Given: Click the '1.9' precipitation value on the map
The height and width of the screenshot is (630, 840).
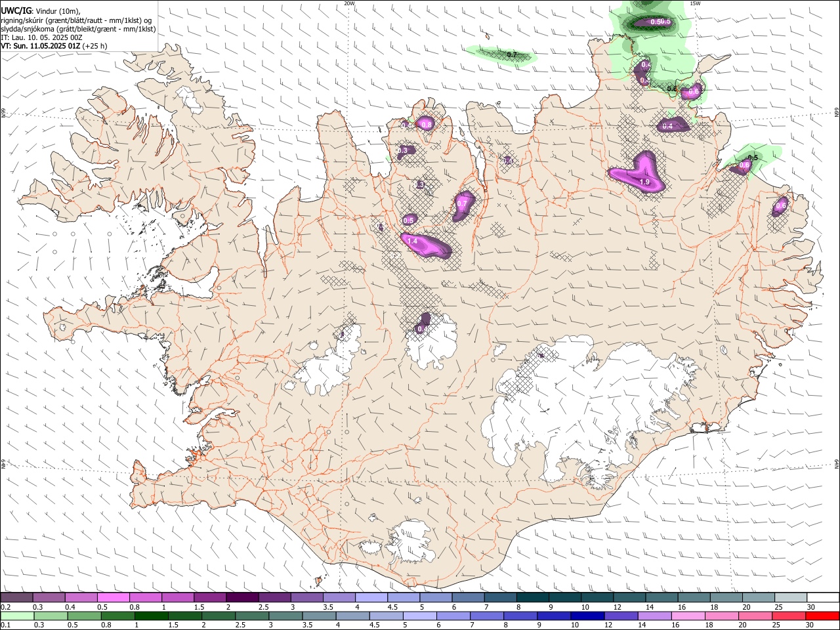Looking at the screenshot, I should (x=644, y=182).
